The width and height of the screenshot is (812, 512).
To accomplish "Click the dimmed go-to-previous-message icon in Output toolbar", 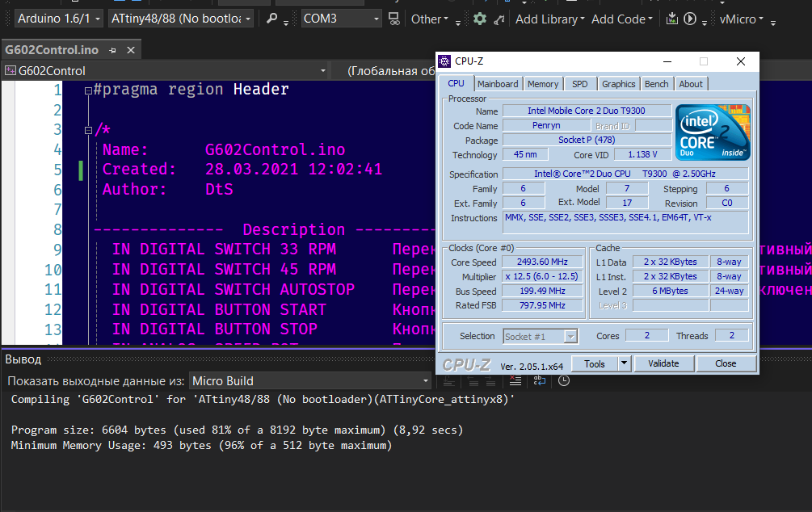I will click(x=473, y=381).
